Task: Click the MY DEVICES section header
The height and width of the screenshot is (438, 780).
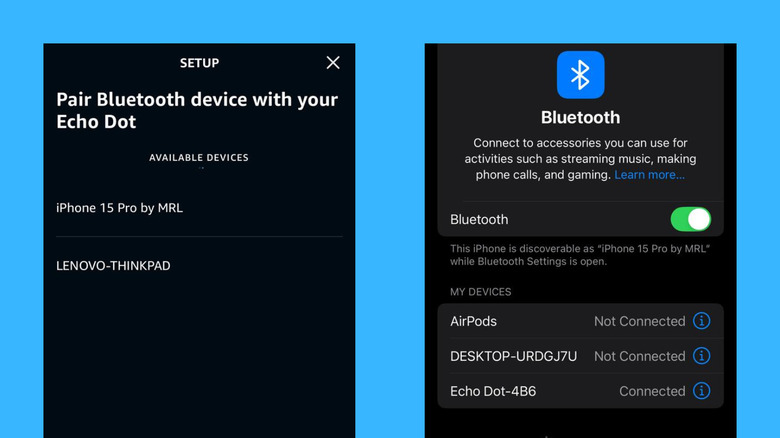Action: (481, 292)
